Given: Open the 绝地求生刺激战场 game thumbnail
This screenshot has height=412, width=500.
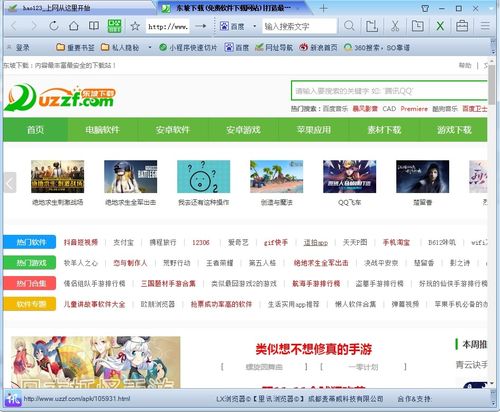Looking at the screenshot, I should point(58,177).
